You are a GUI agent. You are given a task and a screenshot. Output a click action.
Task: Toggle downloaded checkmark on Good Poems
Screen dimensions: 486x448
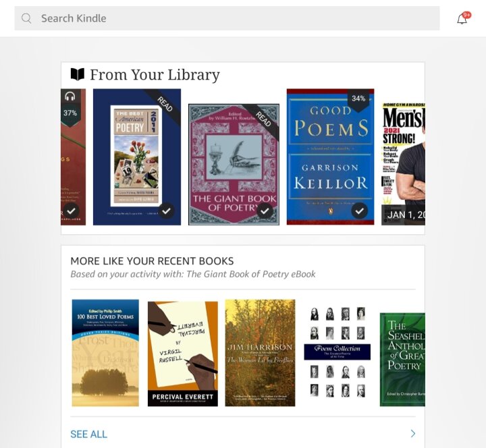[x=359, y=211]
